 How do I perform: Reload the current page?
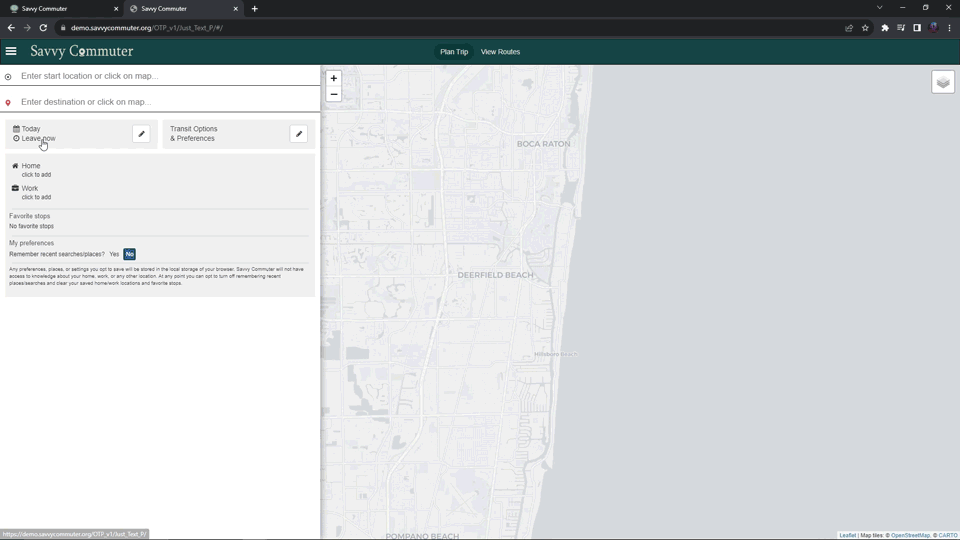tap(43, 28)
